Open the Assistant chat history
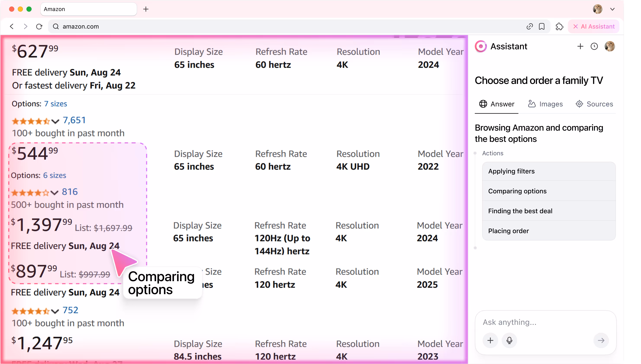The height and width of the screenshot is (364, 641). [594, 46]
